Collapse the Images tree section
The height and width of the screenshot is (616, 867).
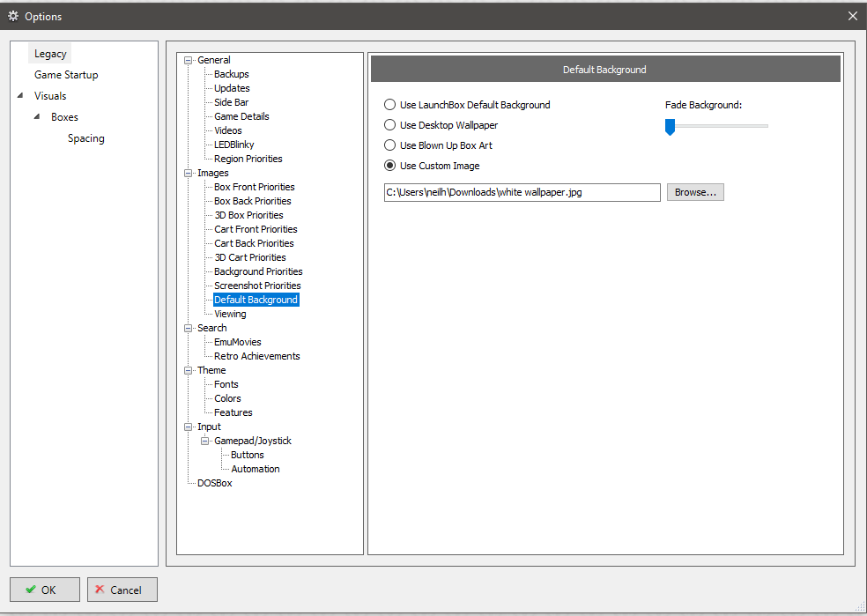pyautogui.click(x=188, y=173)
